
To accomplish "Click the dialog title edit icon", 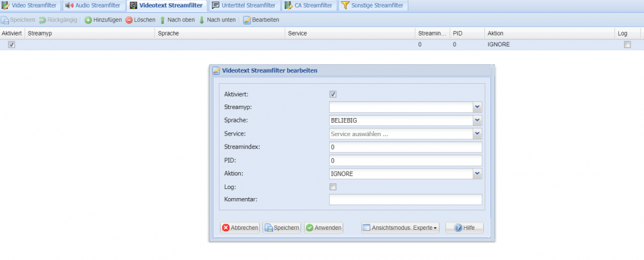I will (216, 70).
